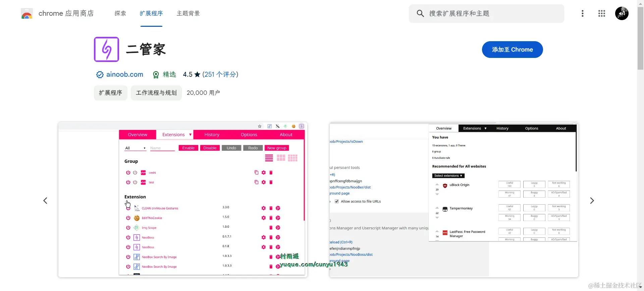Click Not working tag for Tampermonkey
This screenshot has height=291, width=644.
(559, 208)
